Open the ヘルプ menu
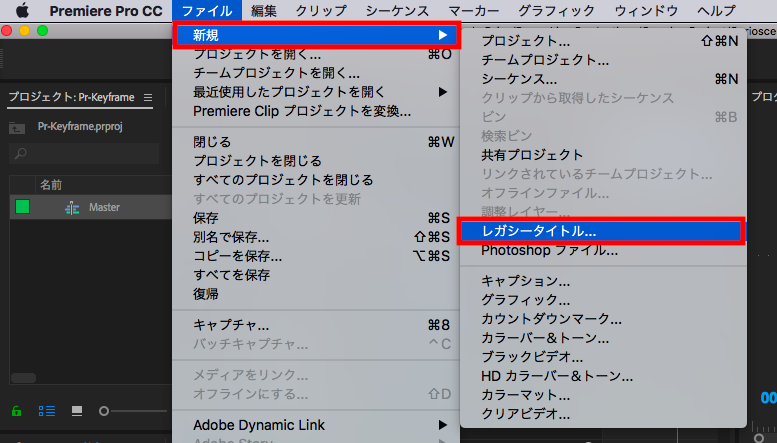This screenshot has height=443, width=777. click(x=716, y=11)
